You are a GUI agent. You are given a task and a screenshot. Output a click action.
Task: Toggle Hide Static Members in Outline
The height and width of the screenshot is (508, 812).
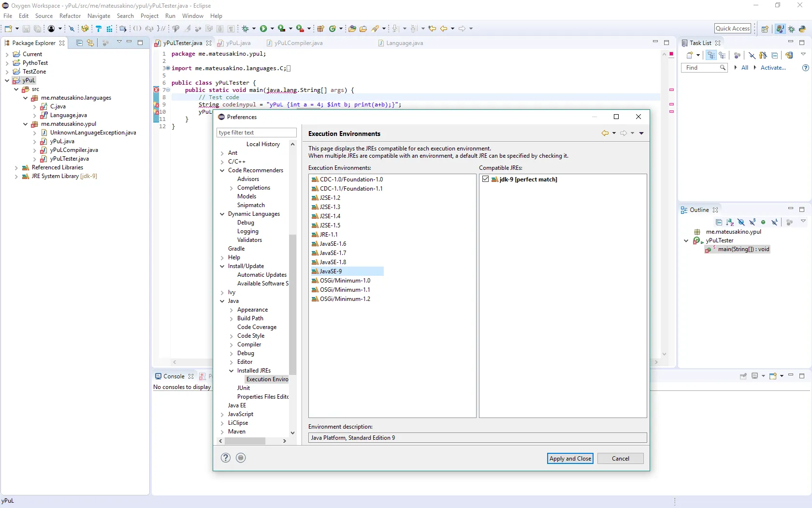click(752, 222)
